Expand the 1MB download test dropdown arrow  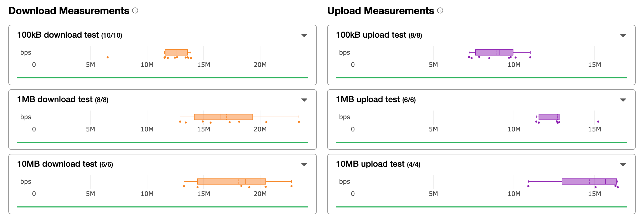[x=304, y=100]
